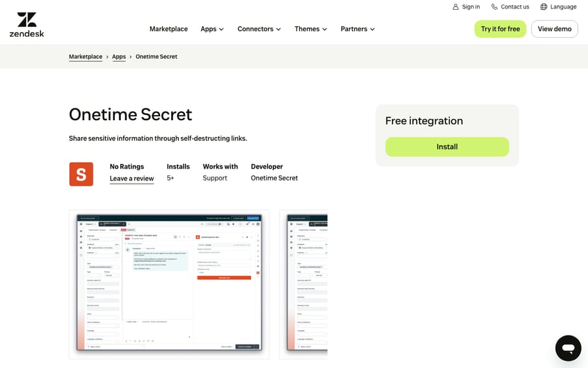588x368 pixels.
Task: Go to Apps breadcrumb link
Action: [x=119, y=57]
